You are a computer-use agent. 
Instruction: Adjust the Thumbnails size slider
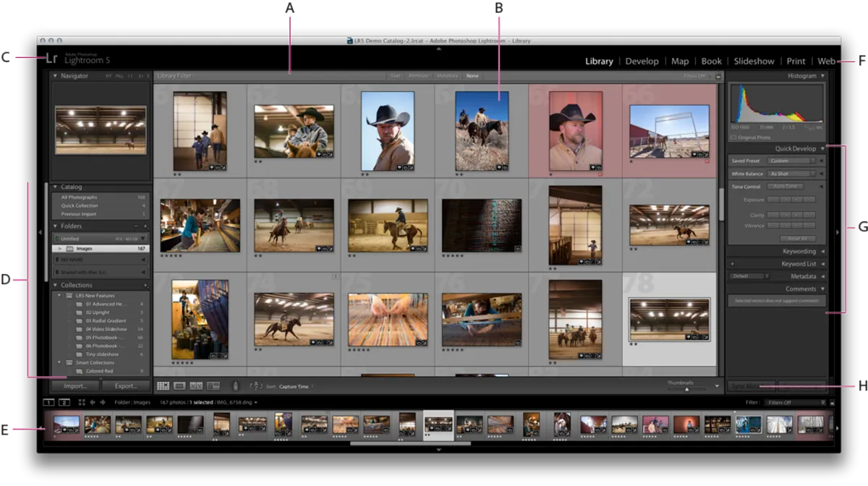coord(686,389)
